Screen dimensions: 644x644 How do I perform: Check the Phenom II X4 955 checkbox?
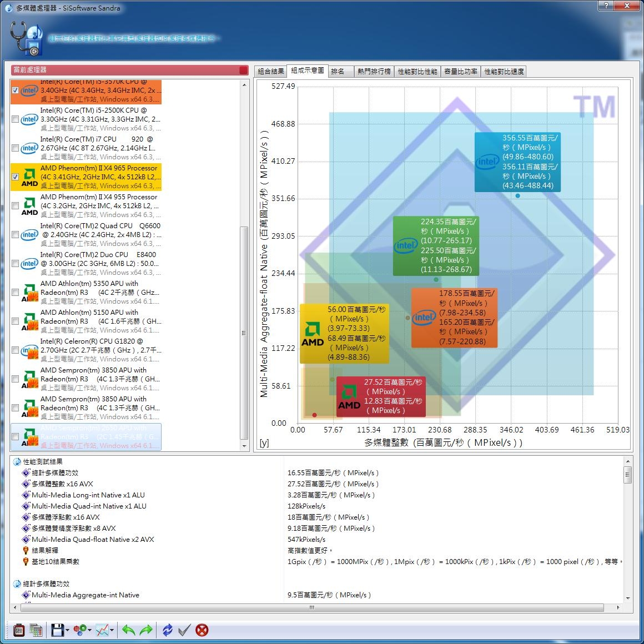pos(15,206)
